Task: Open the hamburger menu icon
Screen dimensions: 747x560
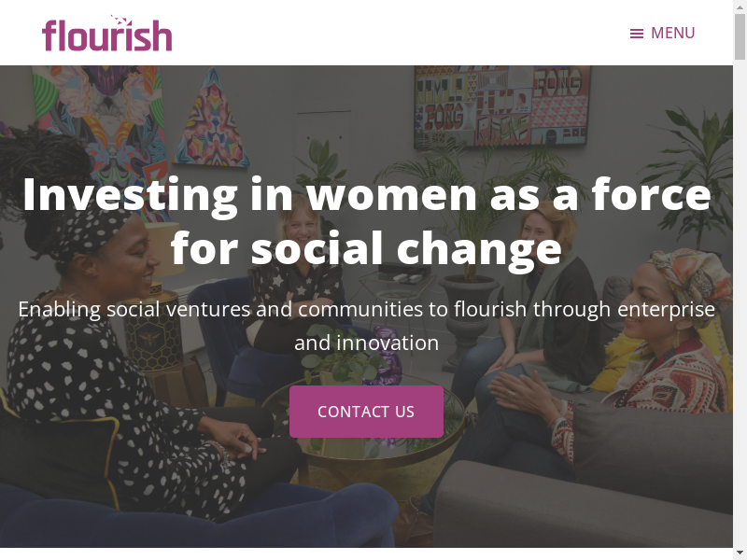Action: tap(637, 34)
